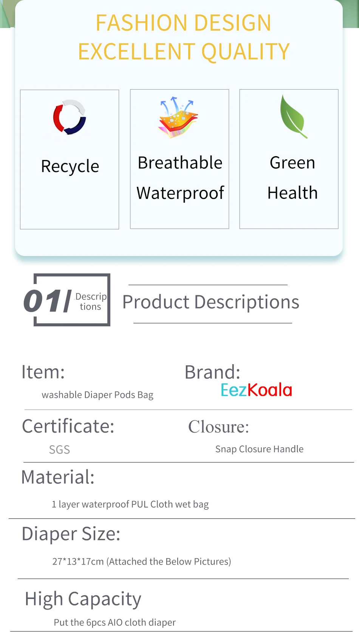359x644 pixels.
Task: Click the Diaper Size label
Action: (71, 534)
